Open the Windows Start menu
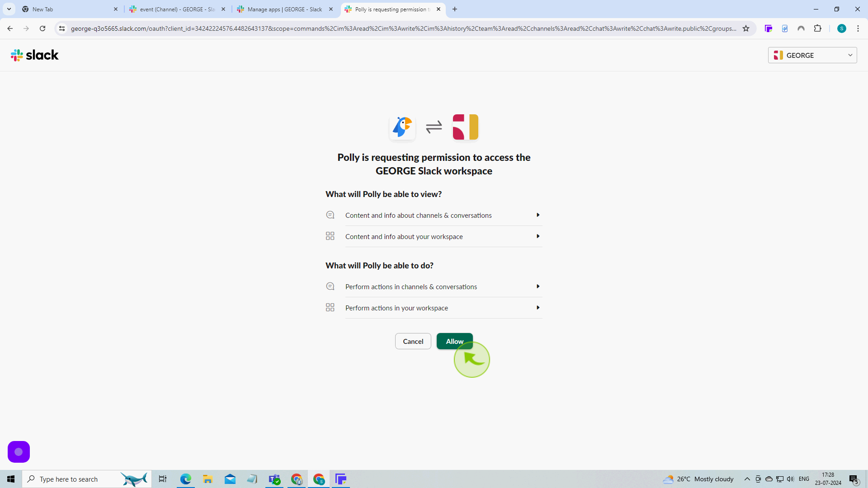 [x=11, y=479]
